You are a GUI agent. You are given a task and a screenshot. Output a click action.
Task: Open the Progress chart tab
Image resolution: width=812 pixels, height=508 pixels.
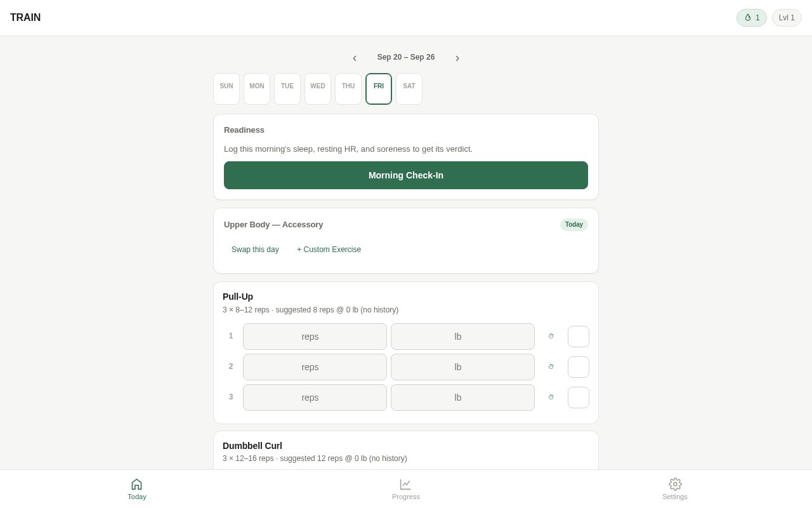406,489
